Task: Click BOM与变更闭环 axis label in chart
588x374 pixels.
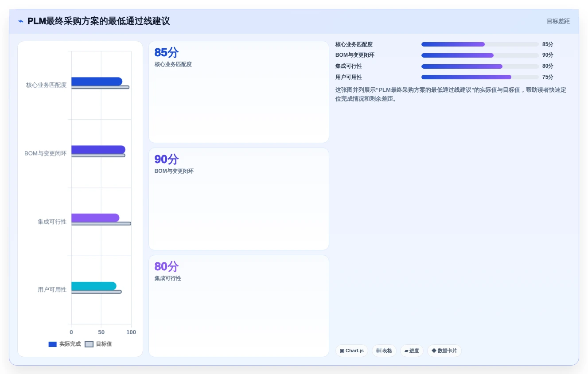Action: [x=45, y=153]
